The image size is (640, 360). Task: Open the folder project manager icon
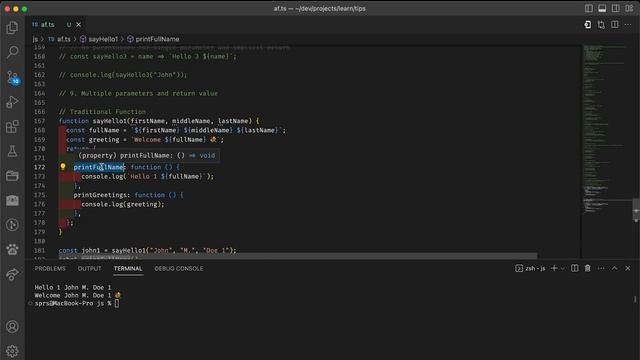pos(12,176)
